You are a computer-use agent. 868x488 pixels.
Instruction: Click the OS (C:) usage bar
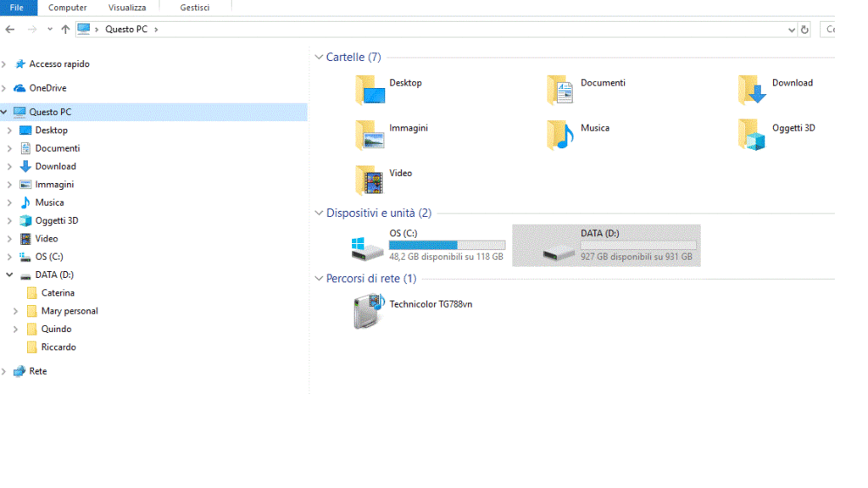pos(448,245)
